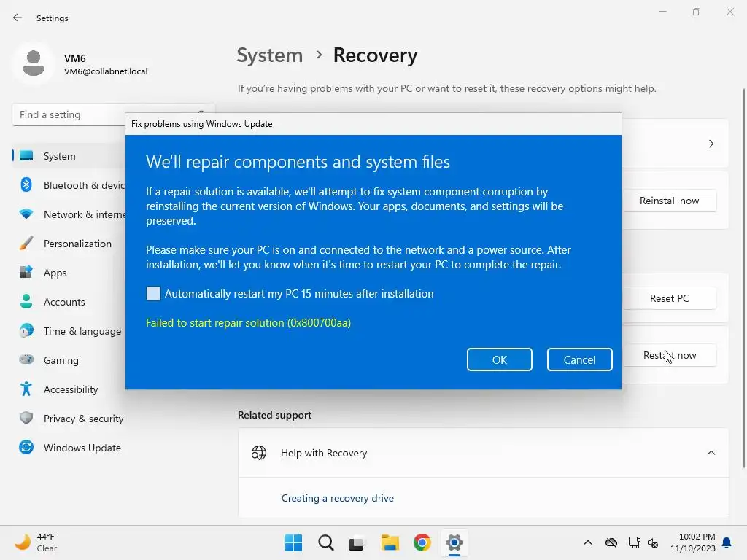
Task: Click OK in the repair dialog
Action: coord(499,359)
